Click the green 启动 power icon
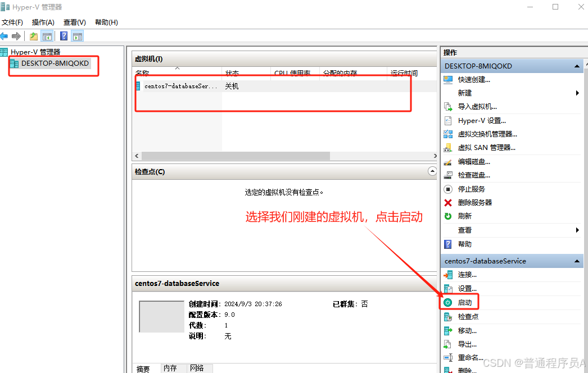The width and height of the screenshot is (588, 373). pos(448,303)
